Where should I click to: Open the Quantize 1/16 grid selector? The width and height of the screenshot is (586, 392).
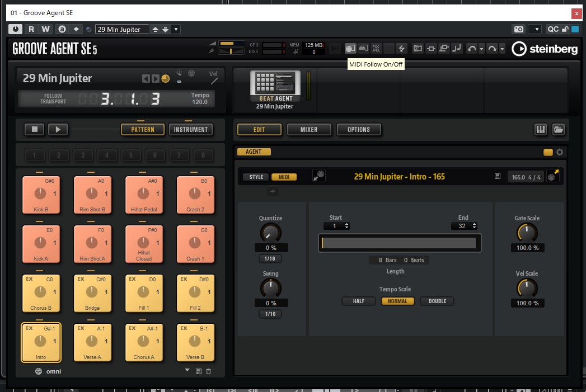[270, 259]
